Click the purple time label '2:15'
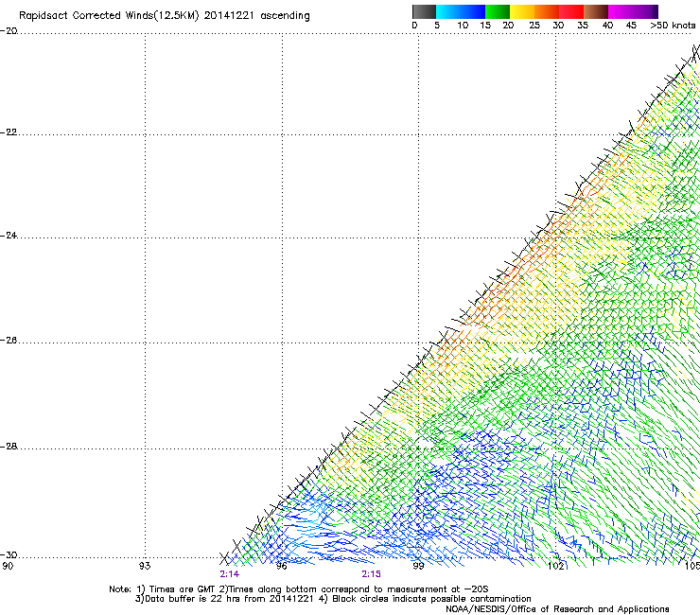Screen dimensions: 700x615 (371, 574)
